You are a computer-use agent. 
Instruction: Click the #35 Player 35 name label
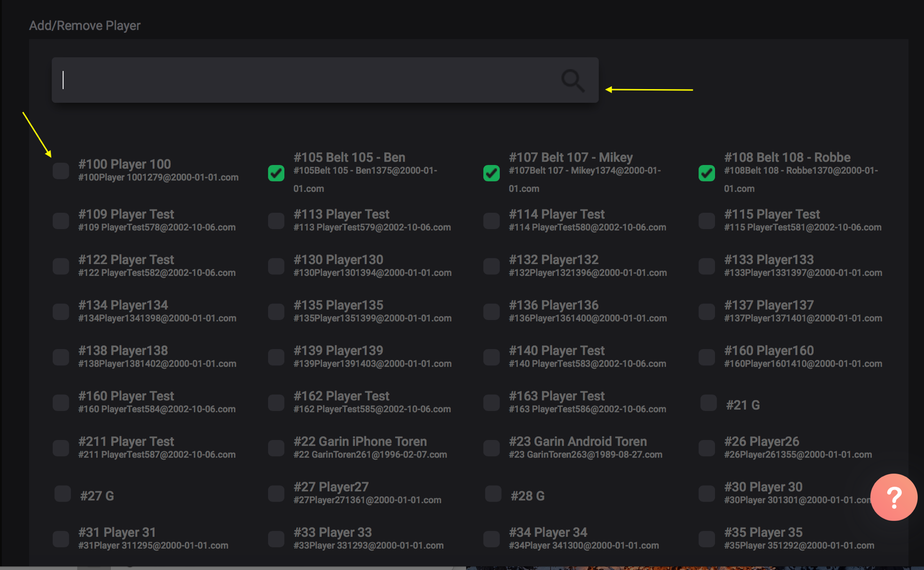click(x=763, y=533)
